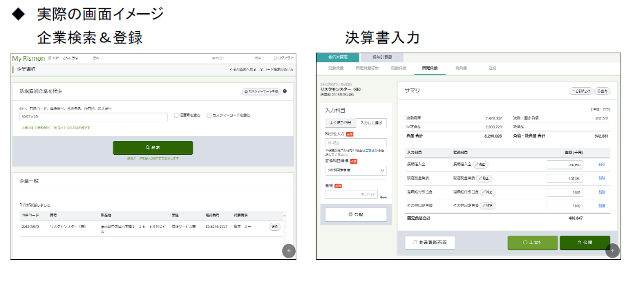The width and height of the screenshot is (644, 282).
Task: Click the company search keyword input field
Action: click(93, 117)
